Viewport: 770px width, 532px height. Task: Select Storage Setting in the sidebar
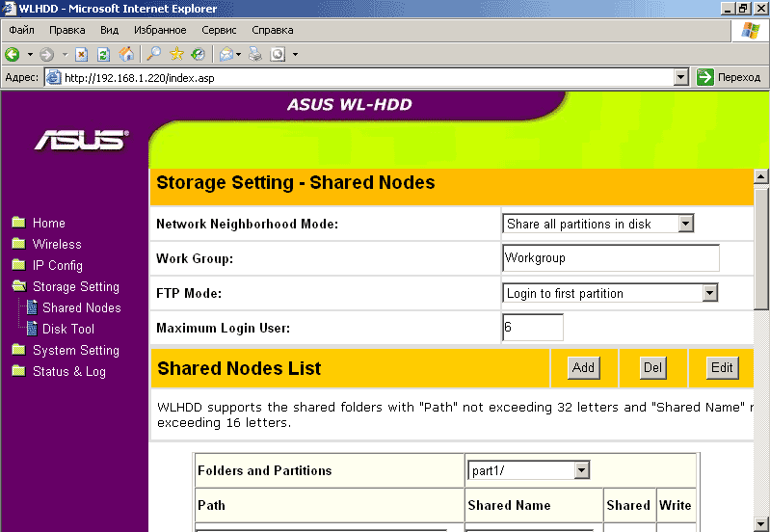[76, 286]
